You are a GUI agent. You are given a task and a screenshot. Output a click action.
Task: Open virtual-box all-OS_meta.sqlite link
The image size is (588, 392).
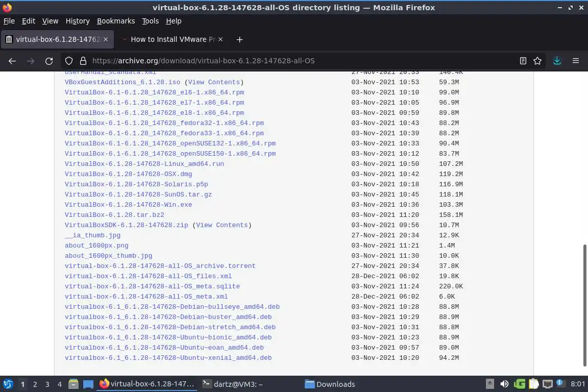[x=152, y=286]
